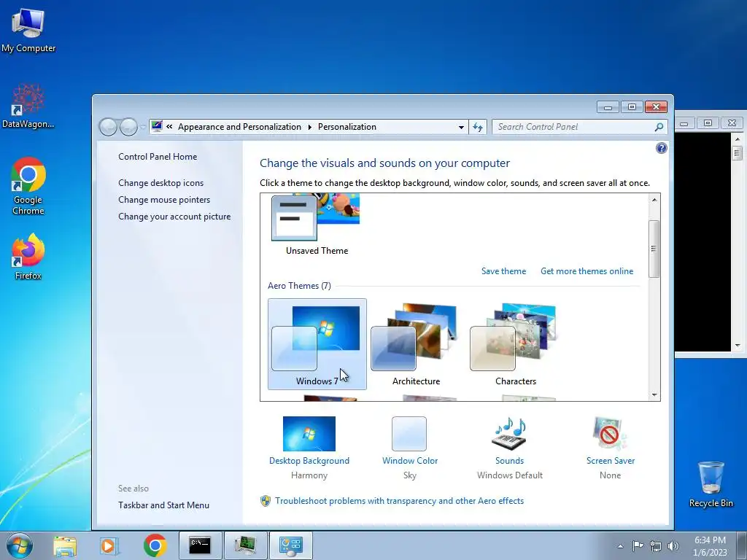Click the Window Color text link
Image resolution: width=747 pixels, height=560 pixels.
(x=410, y=461)
